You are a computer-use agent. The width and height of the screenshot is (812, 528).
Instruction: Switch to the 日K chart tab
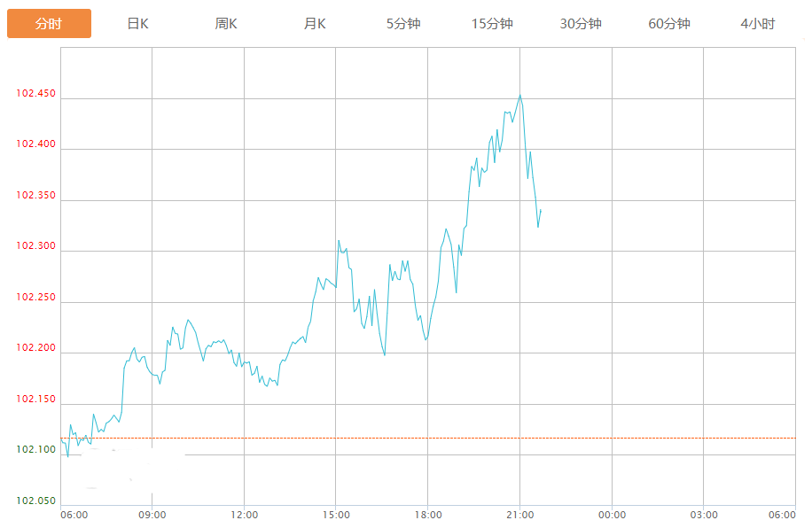(x=137, y=24)
